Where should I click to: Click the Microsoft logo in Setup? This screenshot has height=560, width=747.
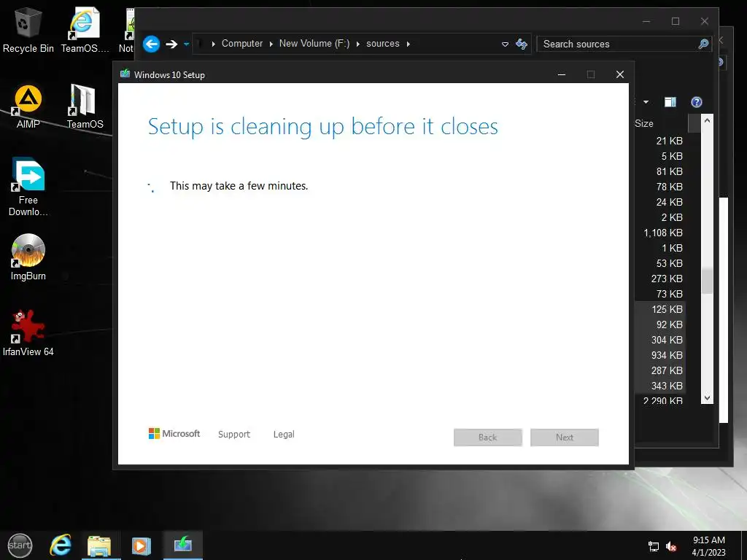coord(174,433)
